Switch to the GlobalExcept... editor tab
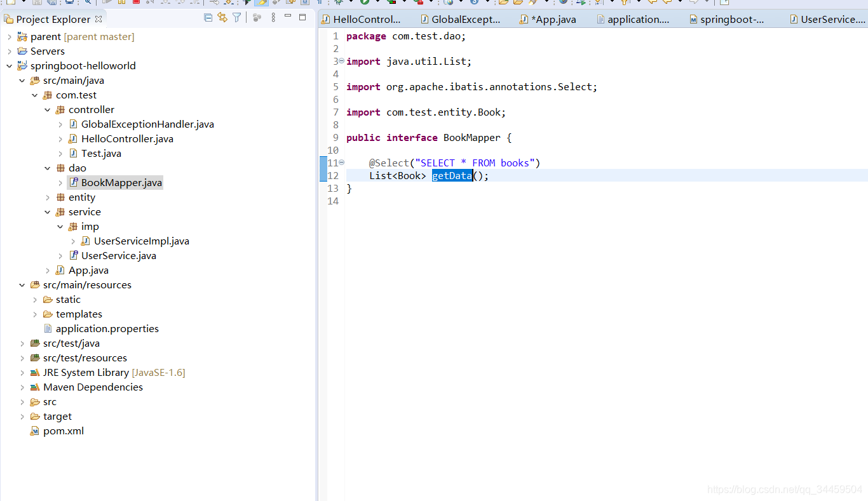The height and width of the screenshot is (501, 868). pyautogui.click(x=461, y=19)
